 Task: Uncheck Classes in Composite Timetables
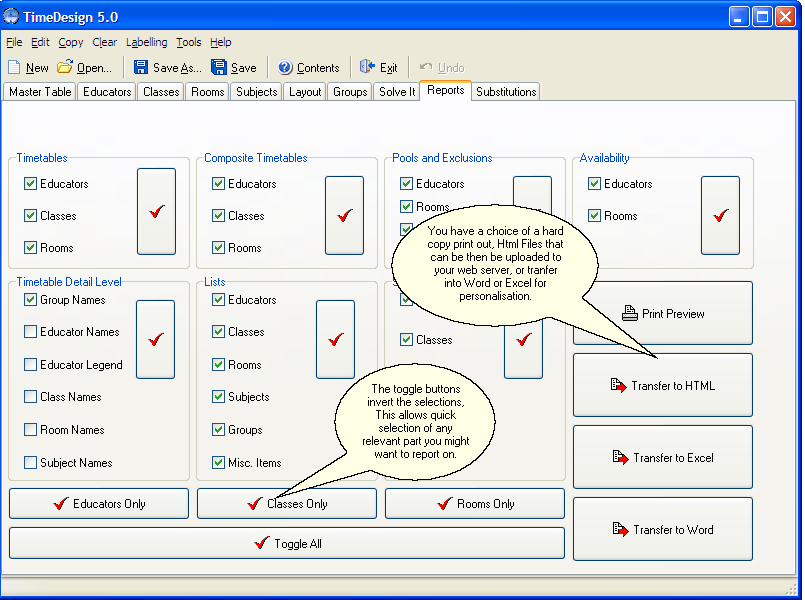218,216
